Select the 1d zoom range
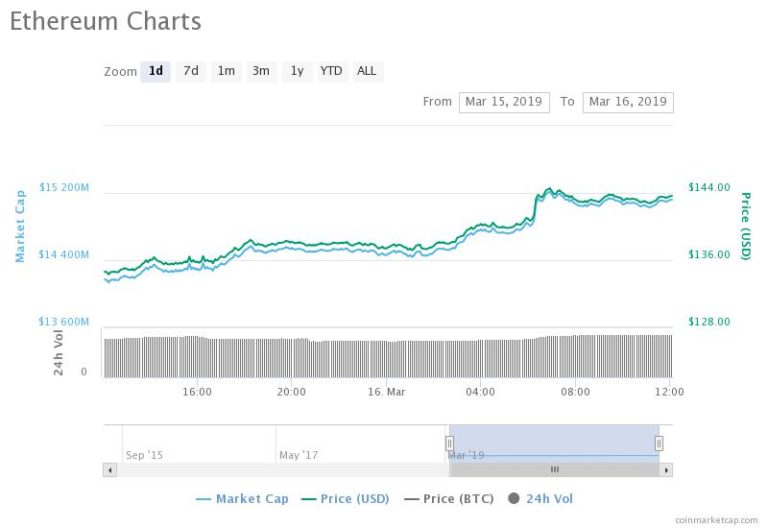The width and height of the screenshot is (768, 528). pyautogui.click(x=155, y=72)
